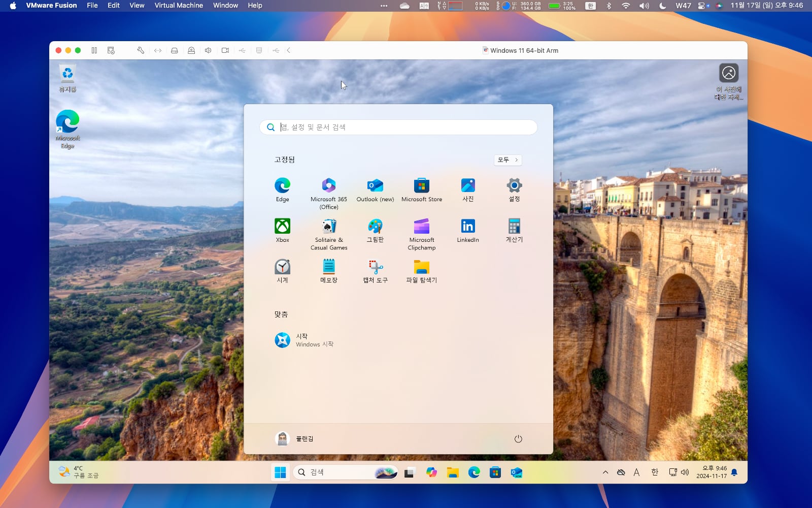Open 설정 (Settings) gear app
Screen dimensions: 812x508
pyautogui.click(x=514, y=190)
